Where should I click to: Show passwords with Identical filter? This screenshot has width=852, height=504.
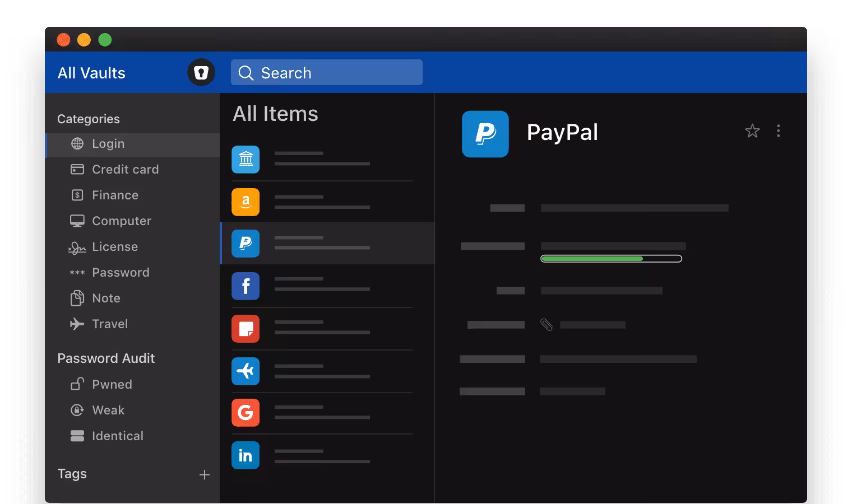pyautogui.click(x=118, y=436)
